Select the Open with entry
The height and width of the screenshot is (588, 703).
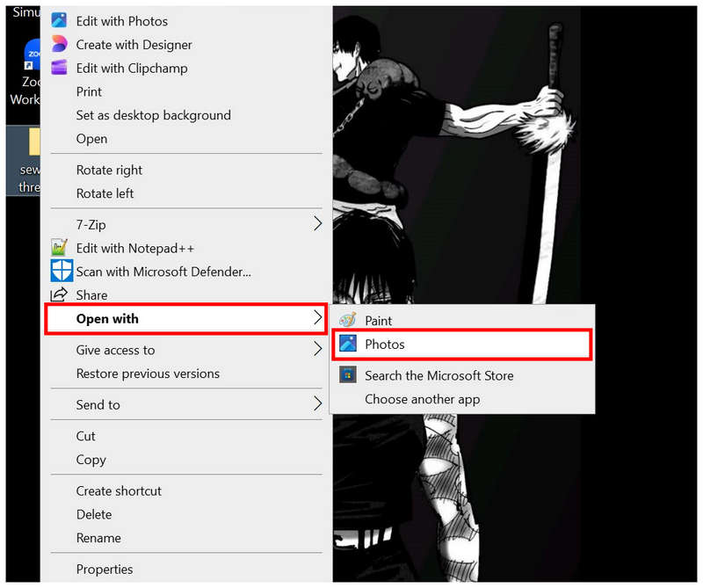[186, 318]
